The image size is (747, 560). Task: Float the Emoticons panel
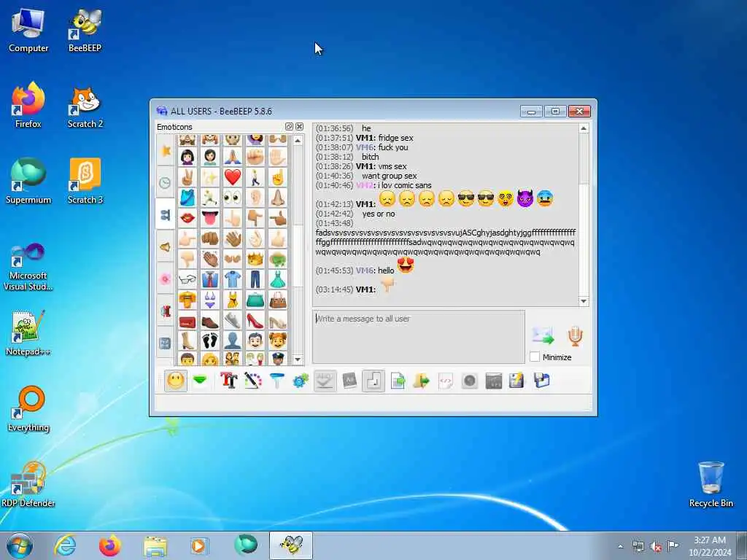point(289,127)
